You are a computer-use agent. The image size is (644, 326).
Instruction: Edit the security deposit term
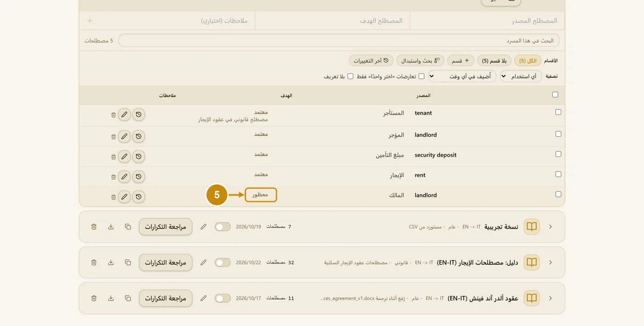tap(124, 157)
